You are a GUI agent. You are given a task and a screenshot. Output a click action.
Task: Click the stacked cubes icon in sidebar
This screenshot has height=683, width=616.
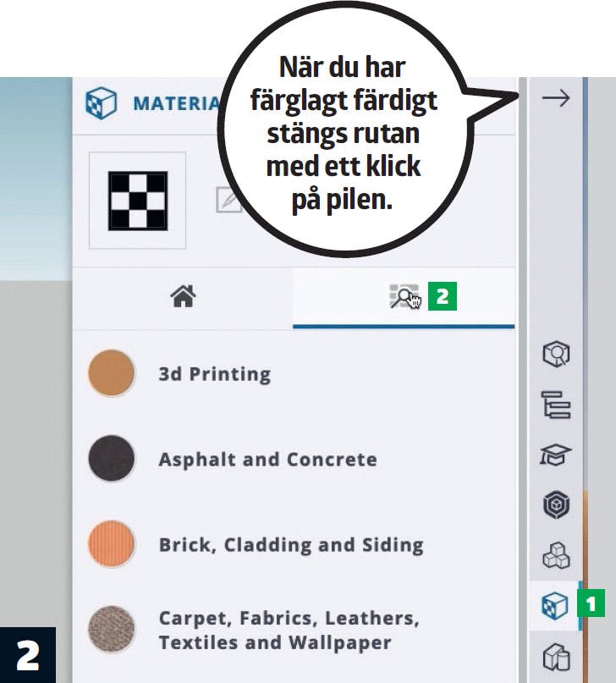pos(556,555)
